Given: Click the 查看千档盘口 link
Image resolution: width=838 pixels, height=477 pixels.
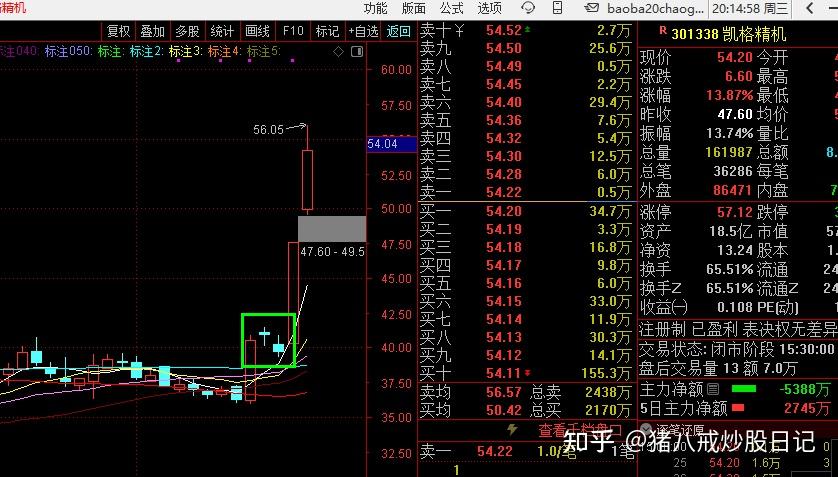Looking at the screenshot, I should click(580, 430).
